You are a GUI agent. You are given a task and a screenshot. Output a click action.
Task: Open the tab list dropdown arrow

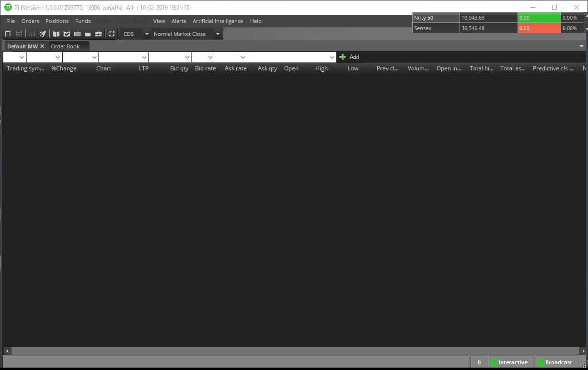582,46
